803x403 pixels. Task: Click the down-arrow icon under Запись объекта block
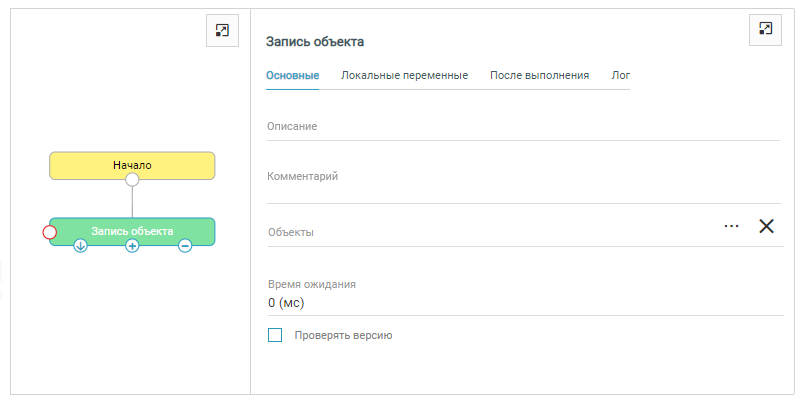click(81, 246)
